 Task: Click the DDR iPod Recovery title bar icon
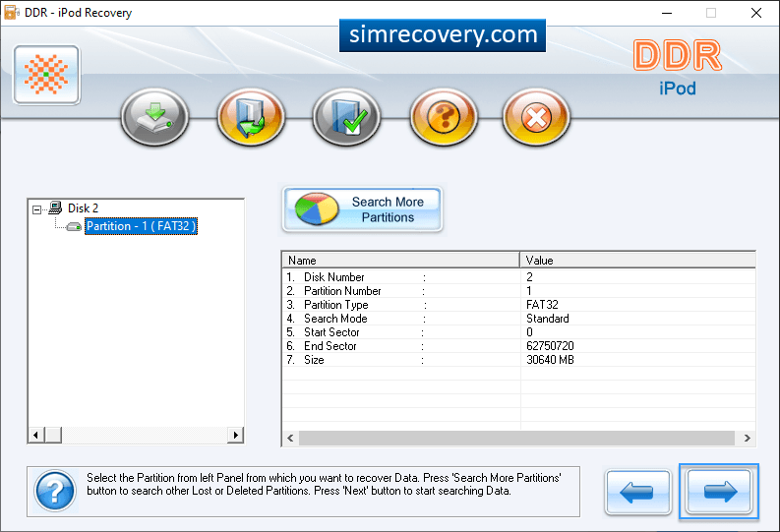pos(12,13)
